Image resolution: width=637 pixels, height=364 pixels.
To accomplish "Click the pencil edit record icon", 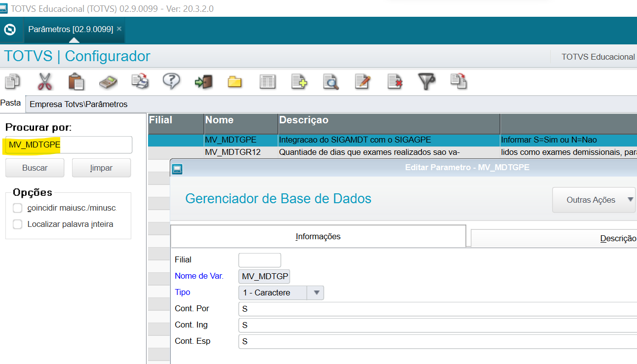I will 363,81.
